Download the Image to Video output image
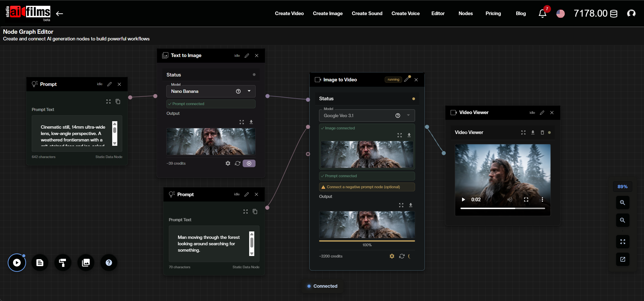The width and height of the screenshot is (644, 301). 411,205
